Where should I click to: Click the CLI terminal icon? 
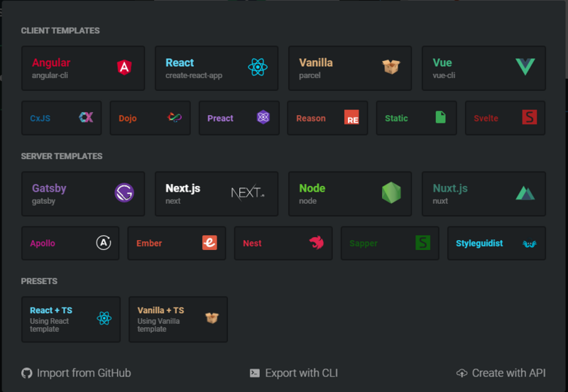point(255,373)
